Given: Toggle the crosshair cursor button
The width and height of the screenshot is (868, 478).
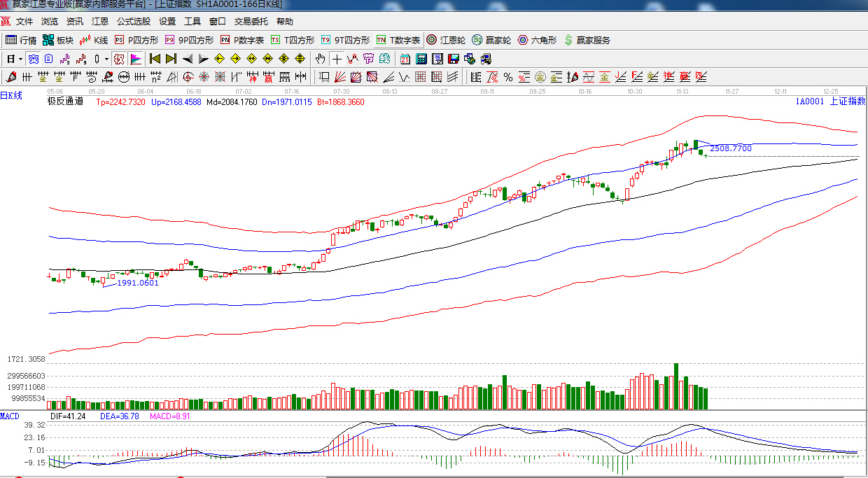Looking at the screenshot, I should pyautogui.click(x=337, y=59).
